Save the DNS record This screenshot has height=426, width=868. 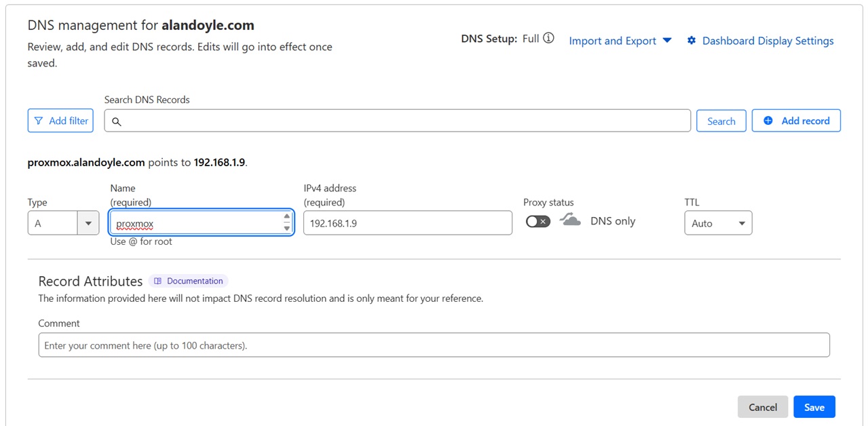tap(814, 407)
